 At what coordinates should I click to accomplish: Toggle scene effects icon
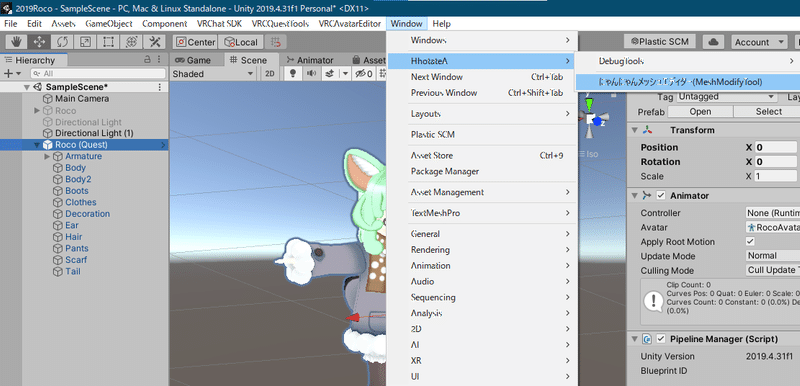tap(330, 74)
